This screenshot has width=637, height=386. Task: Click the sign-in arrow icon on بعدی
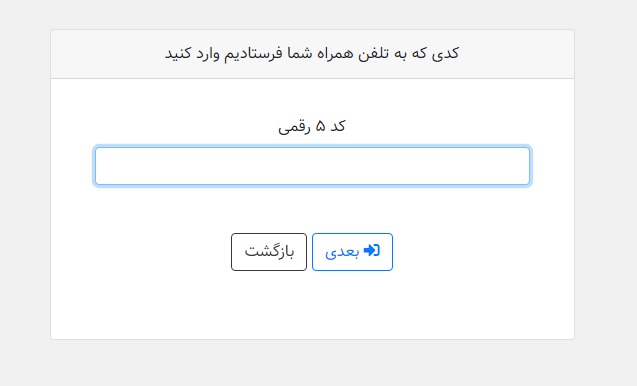(372, 250)
